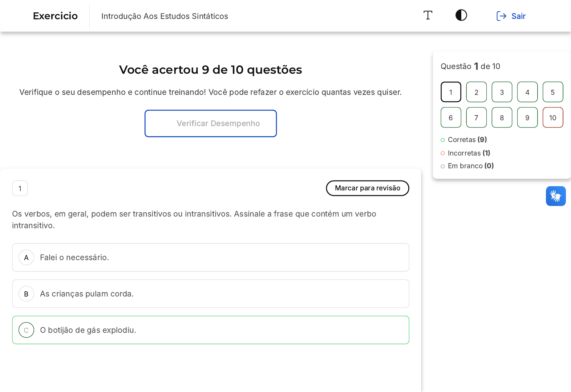Click the Exercicio header title
Image resolution: width=571 pixels, height=392 pixels.
click(x=55, y=16)
